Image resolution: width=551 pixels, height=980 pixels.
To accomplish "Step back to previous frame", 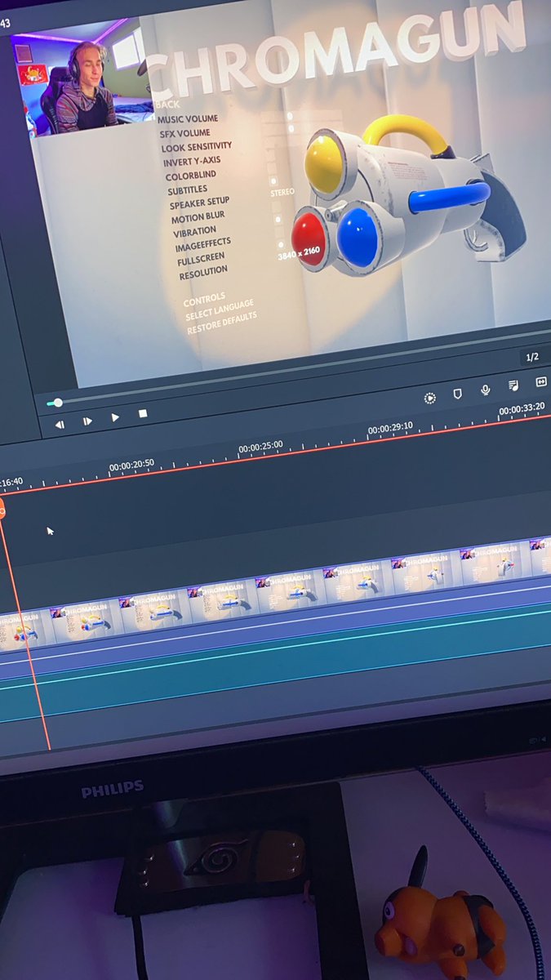I will [60, 425].
